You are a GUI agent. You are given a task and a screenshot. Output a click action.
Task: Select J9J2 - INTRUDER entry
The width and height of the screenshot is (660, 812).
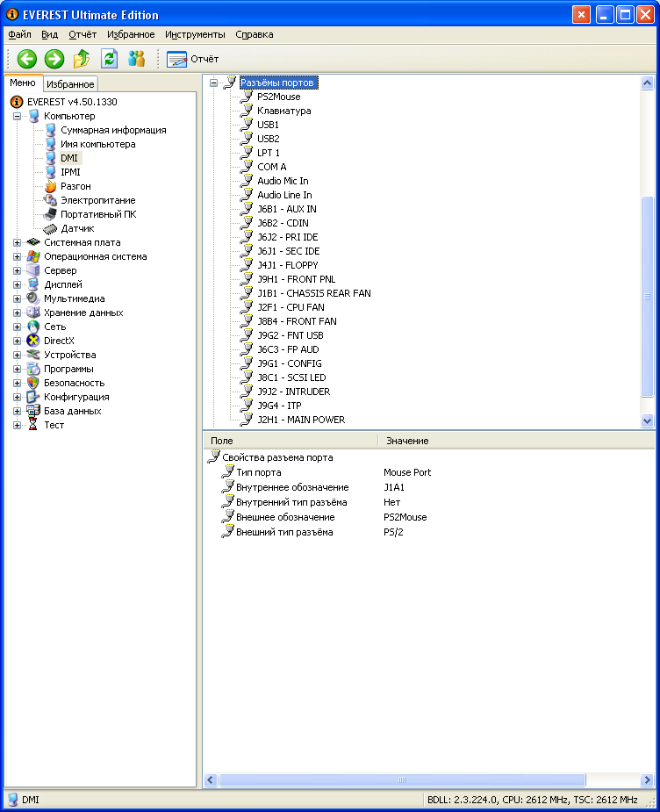pyautogui.click(x=293, y=392)
